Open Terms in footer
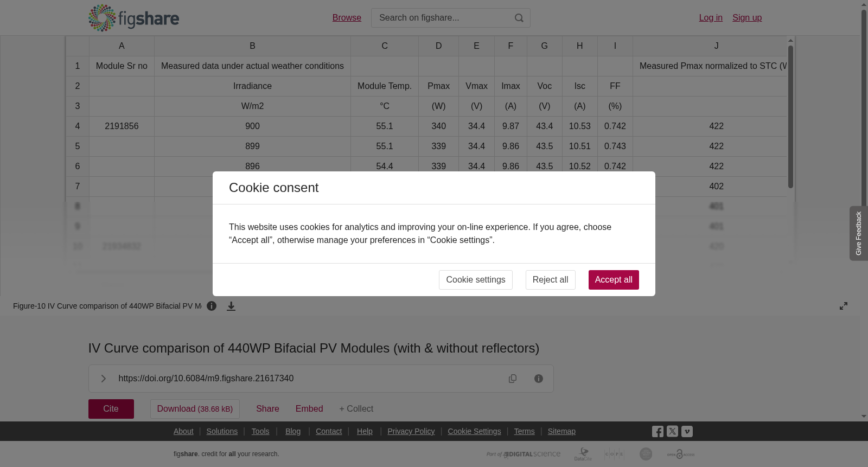The image size is (868, 467). 525,431
